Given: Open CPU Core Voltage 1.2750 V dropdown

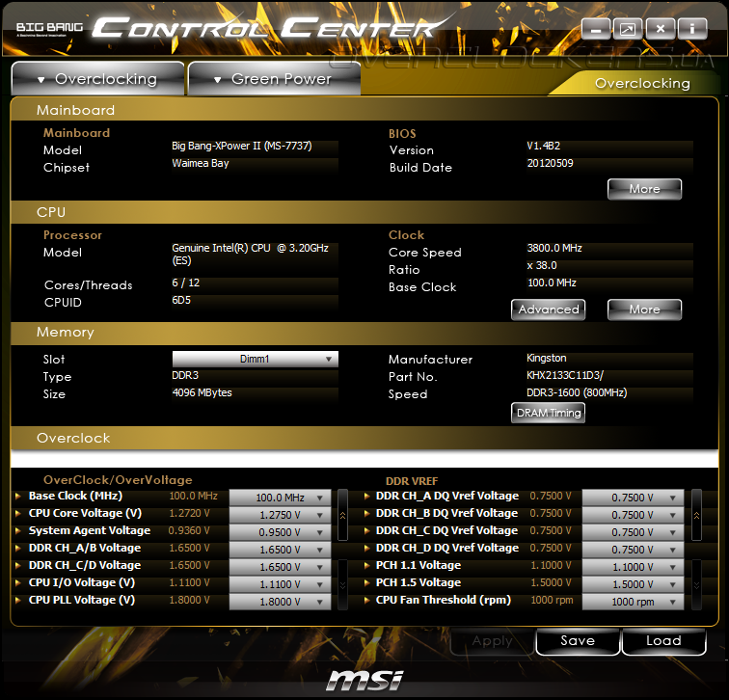Looking at the screenshot, I should (280, 515).
